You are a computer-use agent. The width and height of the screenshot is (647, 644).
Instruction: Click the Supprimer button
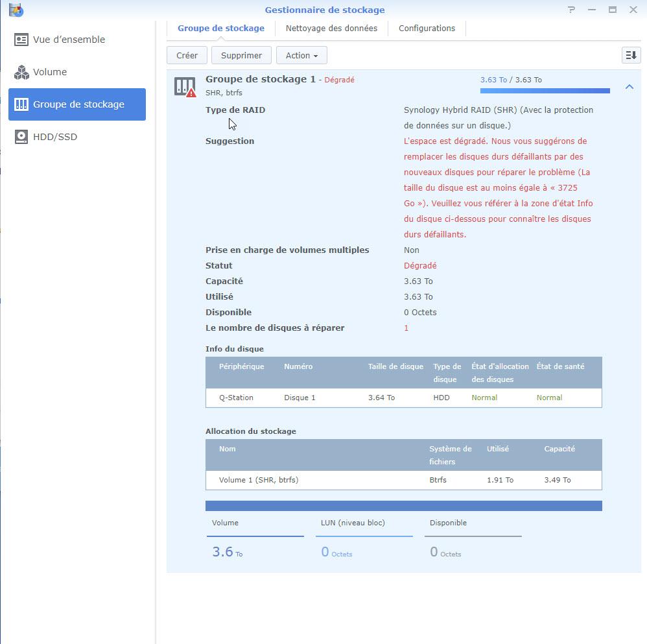click(241, 55)
